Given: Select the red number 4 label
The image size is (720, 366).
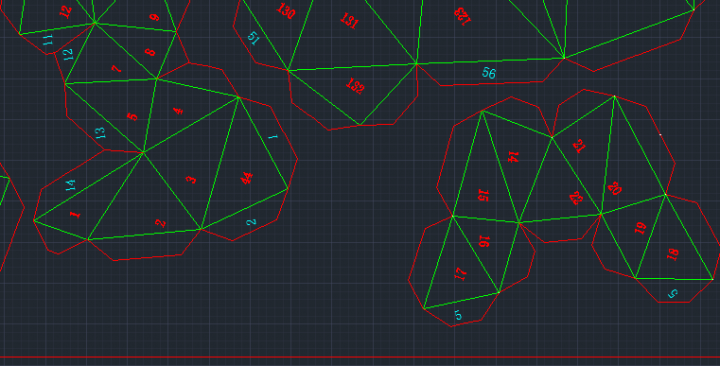Looking at the screenshot, I should point(178,111).
